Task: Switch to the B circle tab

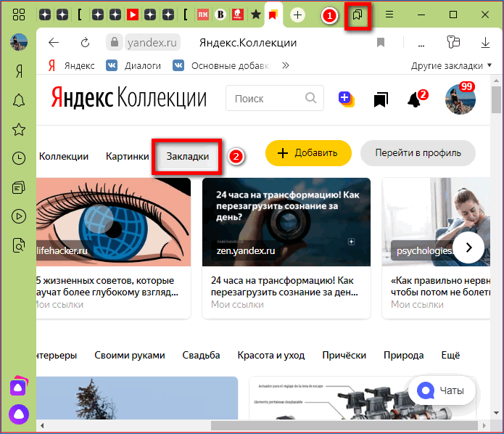Action: (220, 15)
